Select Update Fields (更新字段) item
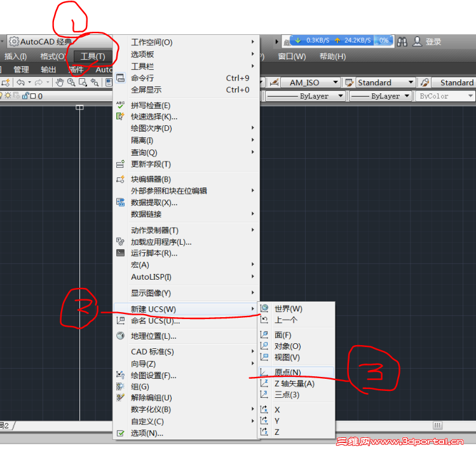Viewport: 476px width, 450px height. 186,164
